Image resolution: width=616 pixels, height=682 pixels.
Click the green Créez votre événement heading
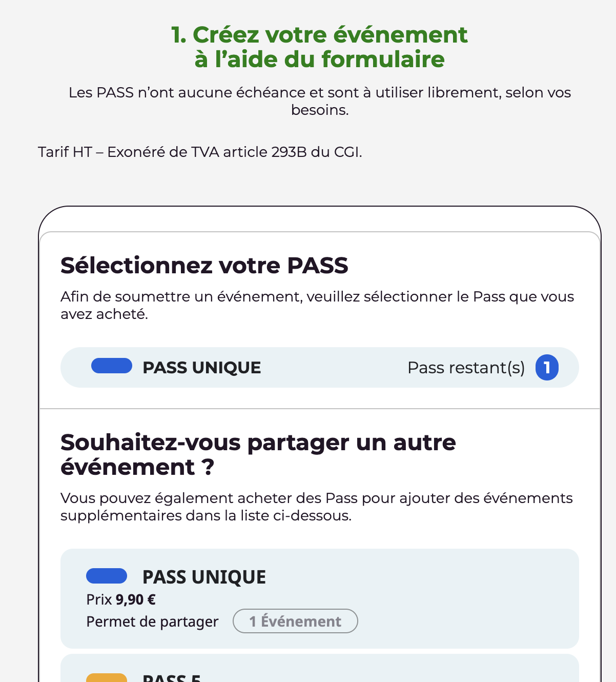click(x=319, y=47)
